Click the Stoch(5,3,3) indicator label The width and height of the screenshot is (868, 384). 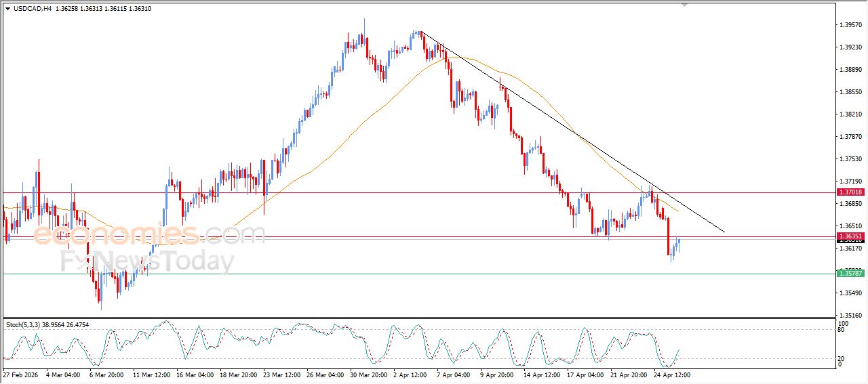24,325
